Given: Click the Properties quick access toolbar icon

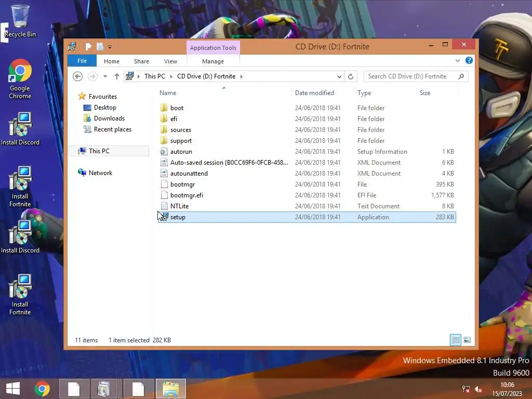Looking at the screenshot, I should 88,46.
